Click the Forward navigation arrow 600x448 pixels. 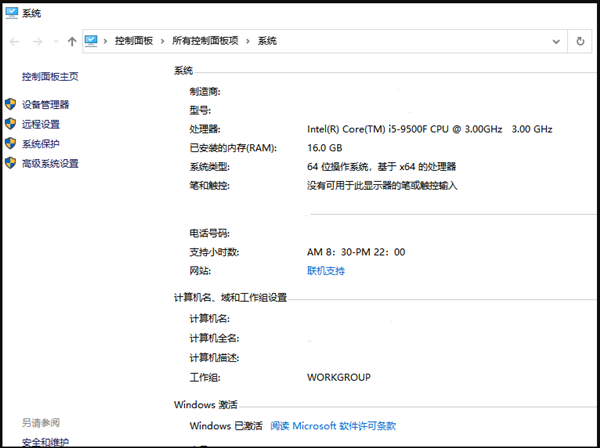coord(37,41)
